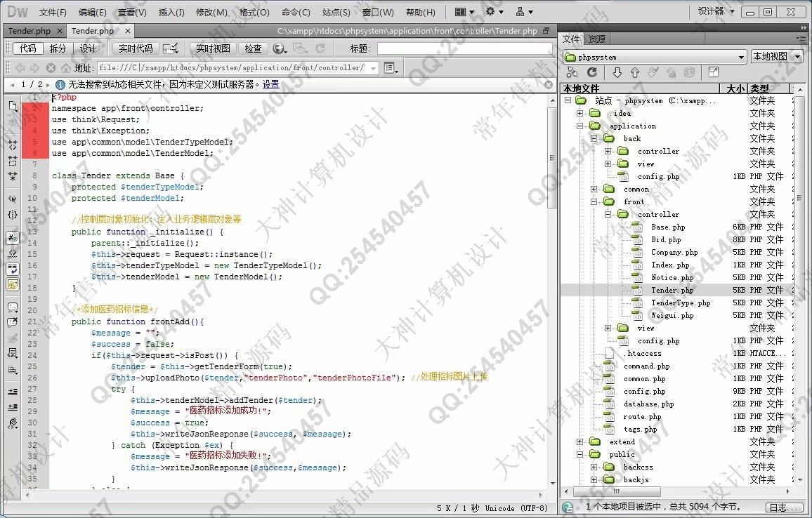Viewport: 812px width, 518px height.
Task: Switch to Code view (代码)
Action: pyautogui.click(x=28, y=48)
